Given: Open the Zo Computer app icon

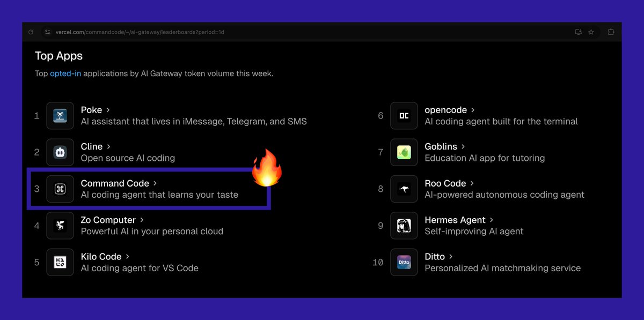Looking at the screenshot, I should tap(60, 226).
